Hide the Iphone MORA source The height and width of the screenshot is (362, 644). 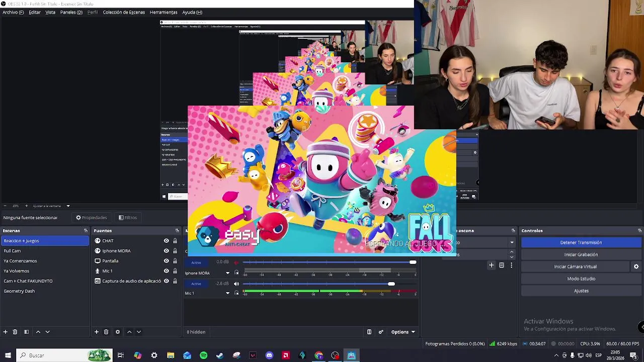[x=166, y=251]
